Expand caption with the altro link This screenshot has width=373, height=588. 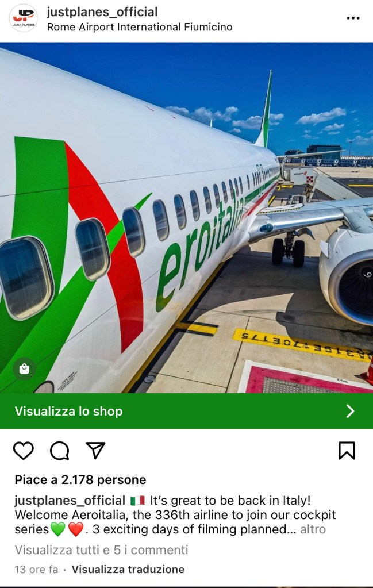pos(313,529)
